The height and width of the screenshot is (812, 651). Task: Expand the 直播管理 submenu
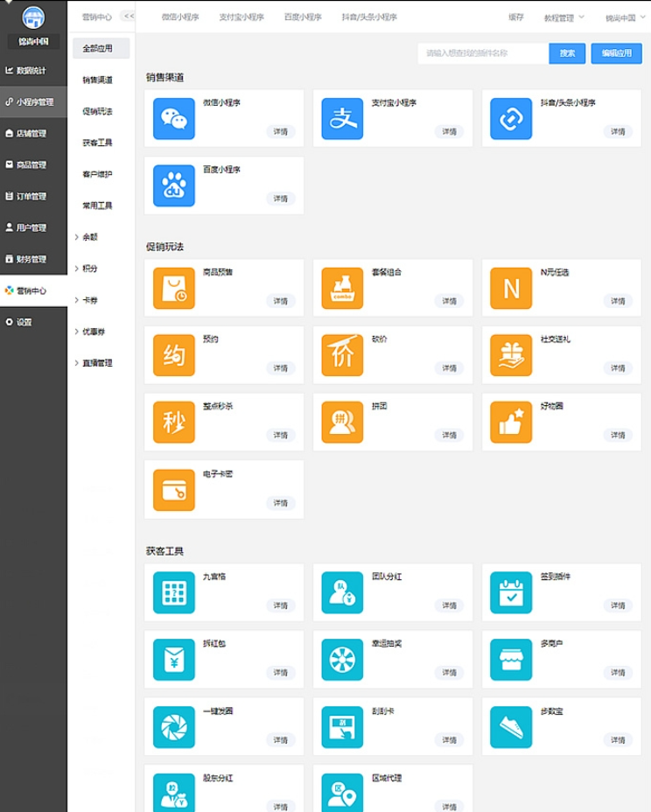(94, 363)
